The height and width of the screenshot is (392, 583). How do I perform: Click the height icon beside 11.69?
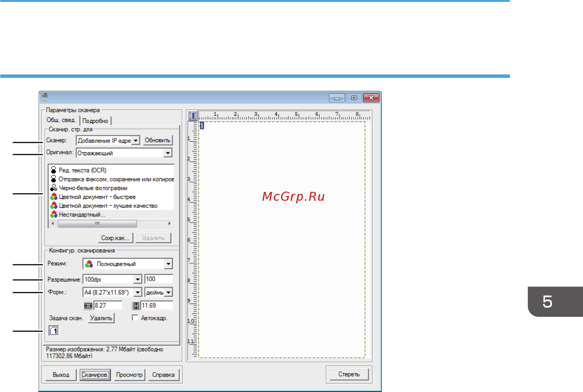(x=136, y=306)
